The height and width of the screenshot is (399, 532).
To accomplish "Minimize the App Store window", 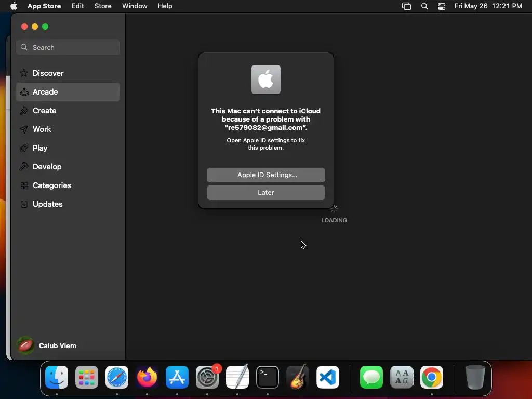I will pyautogui.click(x=35, y=26).
